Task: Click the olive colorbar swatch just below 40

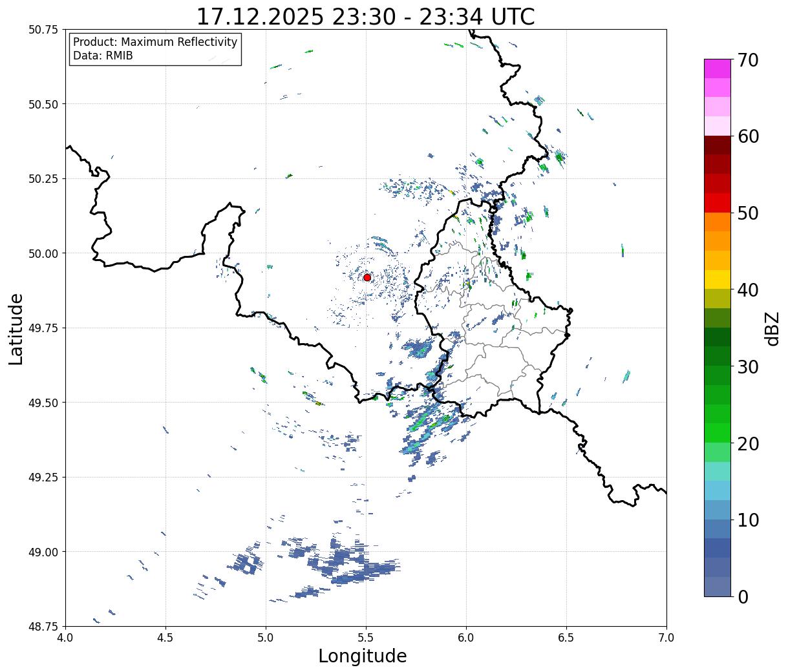Action: [718, 299]
